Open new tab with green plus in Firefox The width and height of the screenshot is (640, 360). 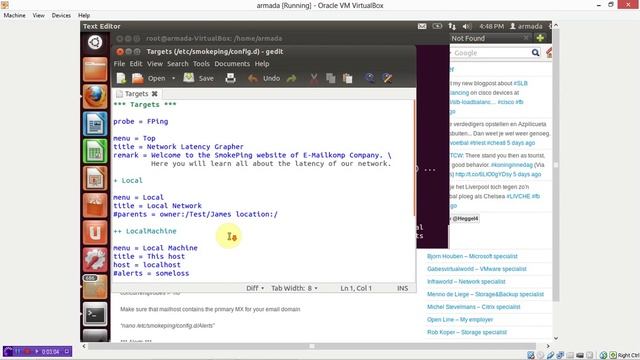540,38
